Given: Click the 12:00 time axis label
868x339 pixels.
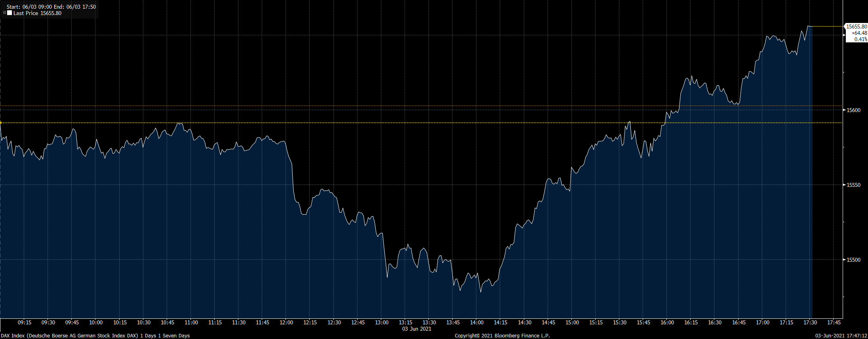Looking at the screenshot, I should coord(286,322).
